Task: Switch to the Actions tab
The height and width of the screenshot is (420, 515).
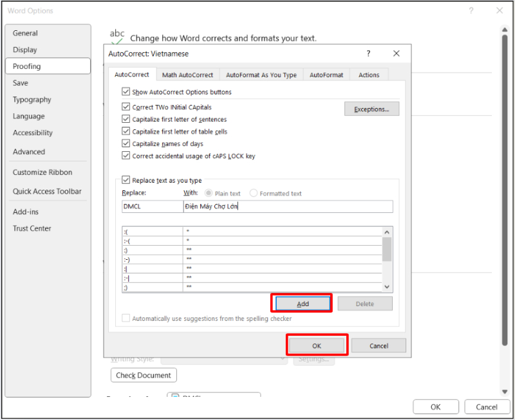Action: (x=369, y=75)
